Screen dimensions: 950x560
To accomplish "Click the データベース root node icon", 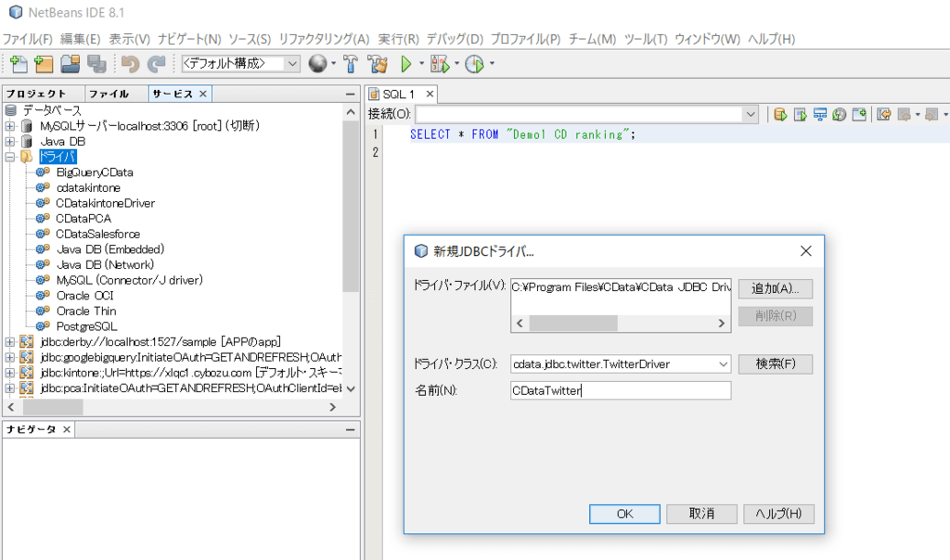I will [11, 110].
